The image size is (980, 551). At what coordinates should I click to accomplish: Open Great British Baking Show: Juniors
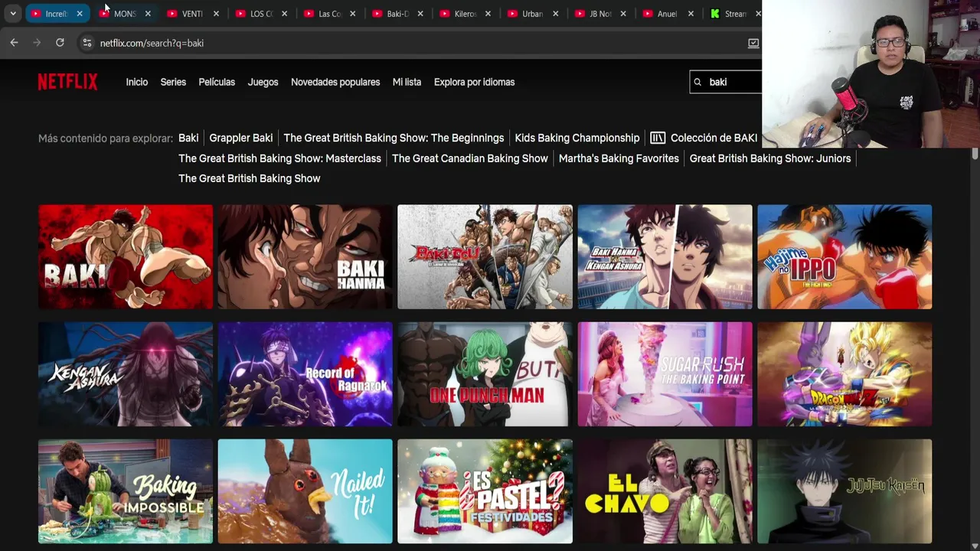[770, 158]
